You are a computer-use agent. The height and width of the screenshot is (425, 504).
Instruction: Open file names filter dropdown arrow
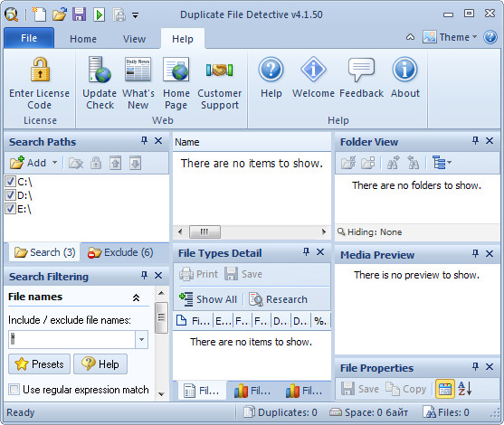(x=141, y=340)
